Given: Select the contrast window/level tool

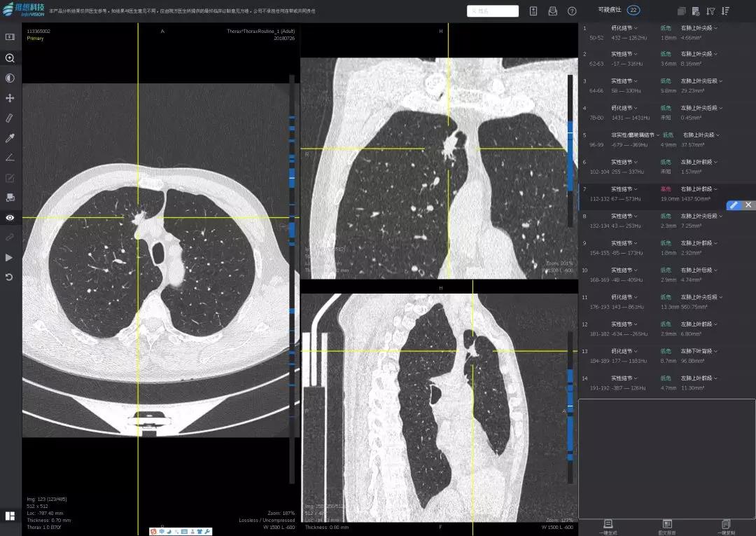Looking at the screenshot, I should coord(10,78).
